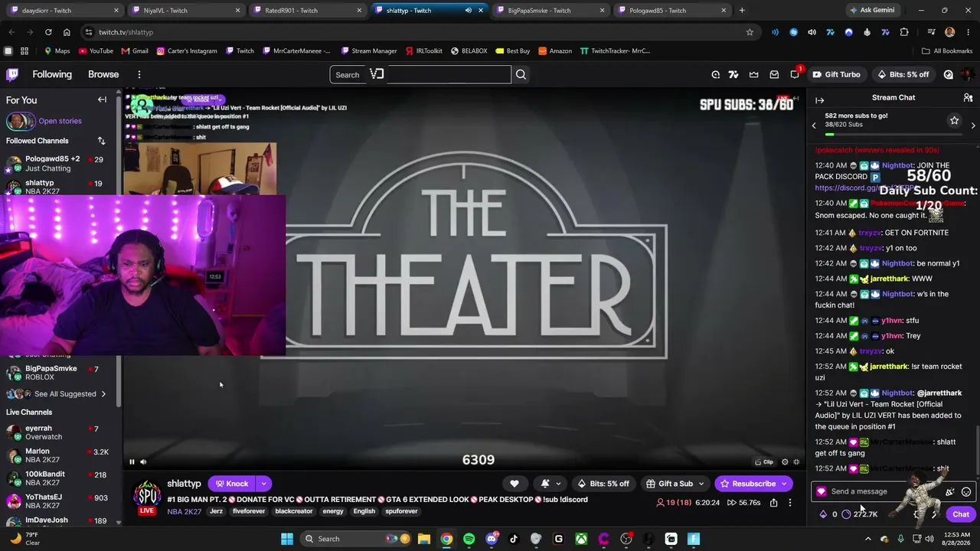Open the stream's three-dot options menu
This screenshot has width=980, height=551.
point(789,503)
